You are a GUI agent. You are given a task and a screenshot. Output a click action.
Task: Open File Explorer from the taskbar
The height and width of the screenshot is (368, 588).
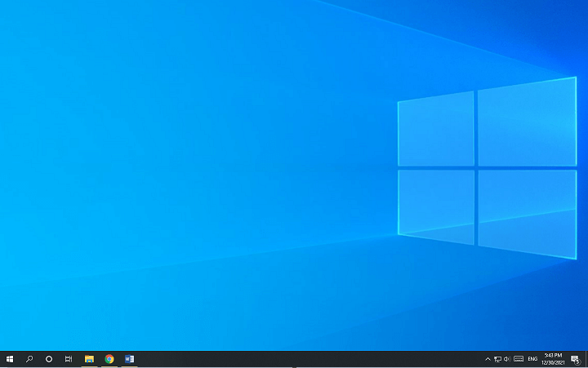tap(89, 359)
